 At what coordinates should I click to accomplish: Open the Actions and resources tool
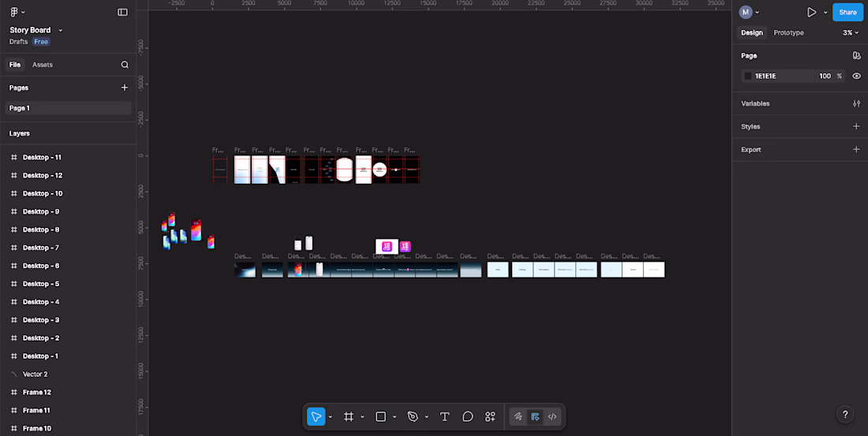click(x=490, y=416)
